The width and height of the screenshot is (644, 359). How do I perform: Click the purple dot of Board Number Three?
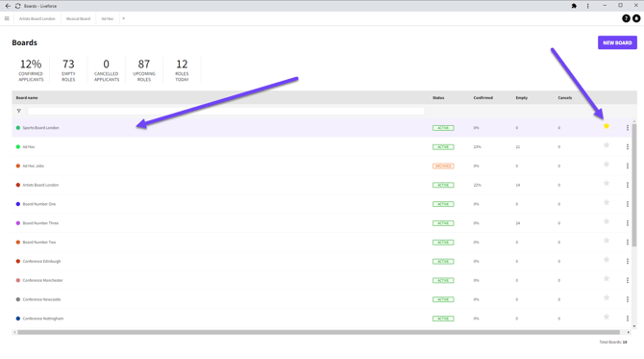pos(18,223)
